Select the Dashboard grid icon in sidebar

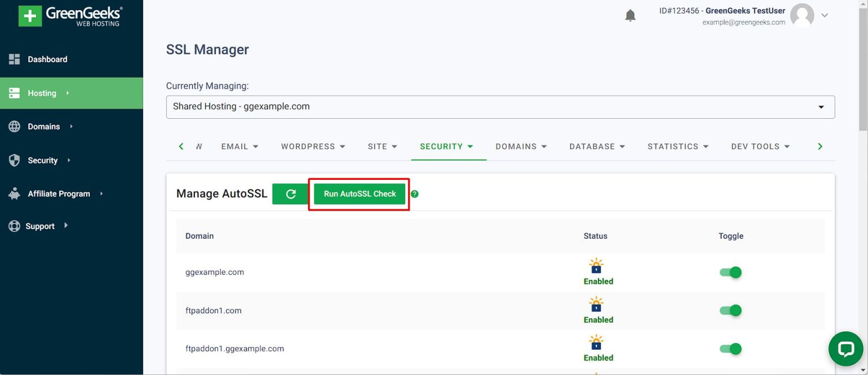(14, 59)
